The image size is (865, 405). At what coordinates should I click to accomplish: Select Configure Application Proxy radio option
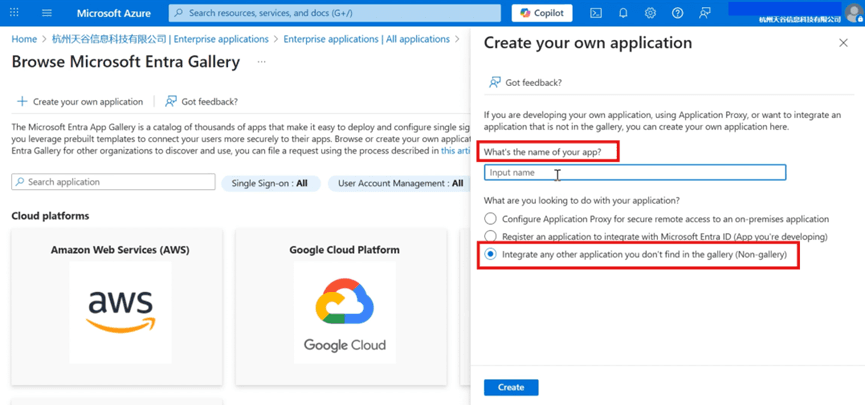click(x=490, y=219)
